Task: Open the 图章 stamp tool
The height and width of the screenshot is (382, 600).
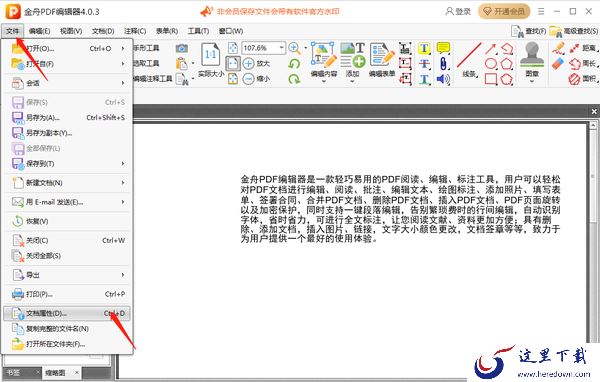Action: tap(532, 60)
